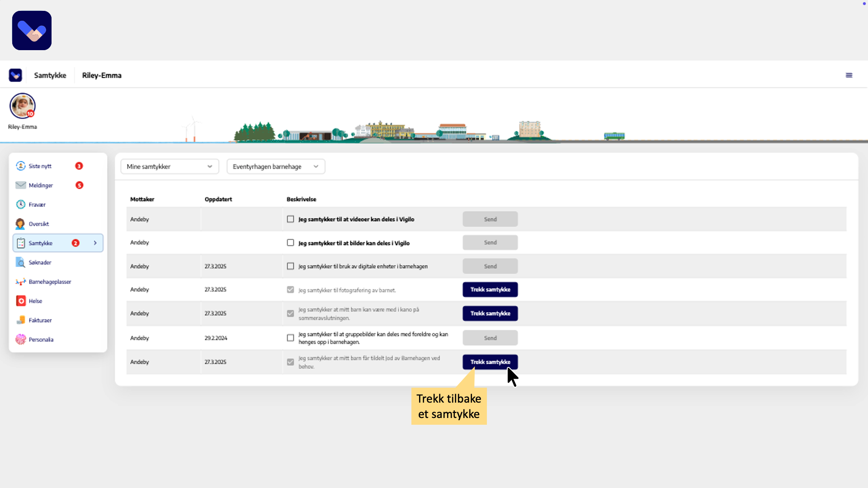This screenshot has height=488, width=868.
Task: Tick the digitale enheter consent checkbox
Action: coord(290,266)
